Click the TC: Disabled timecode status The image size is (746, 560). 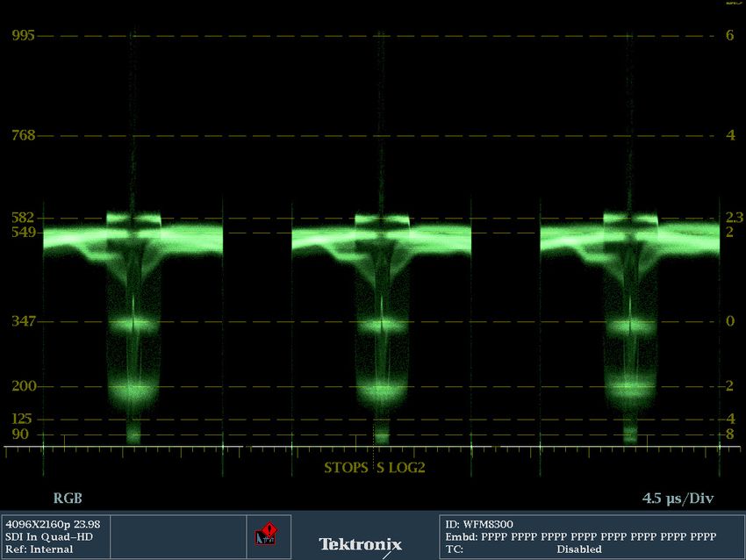click(x=523, y=549)
